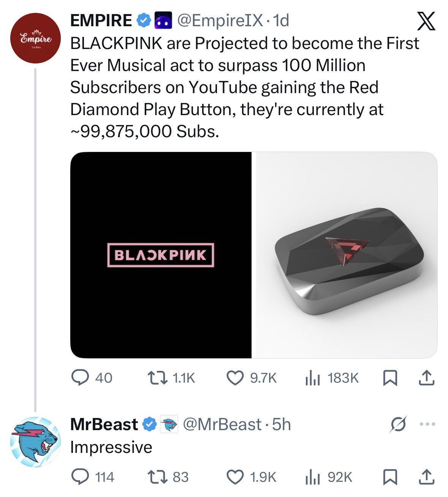Like MrBeast's Impressive reply
This screenshot has height=497, width=448.
(x=235, y=476)
